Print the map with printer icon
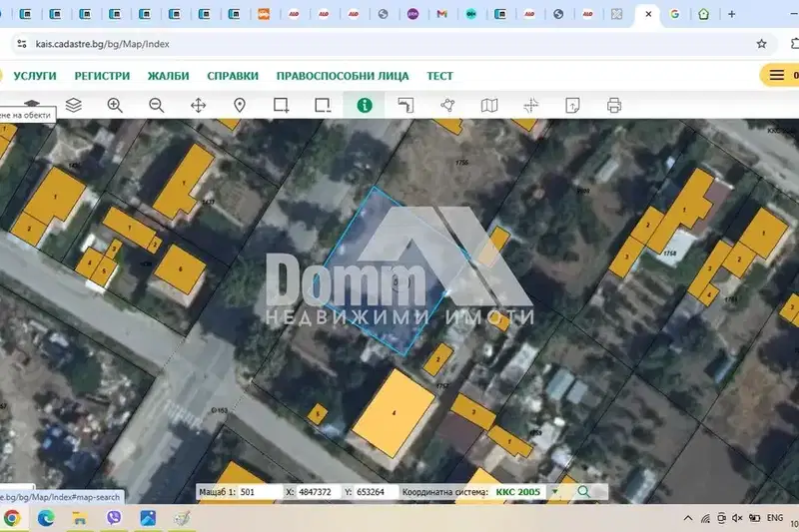The height and width of the screenshot is (532, 799). click(614, 106)
